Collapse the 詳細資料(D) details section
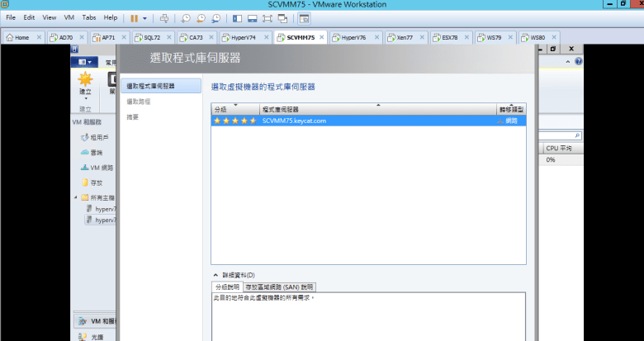Viewport: 644px width, 341px height. 216,275
